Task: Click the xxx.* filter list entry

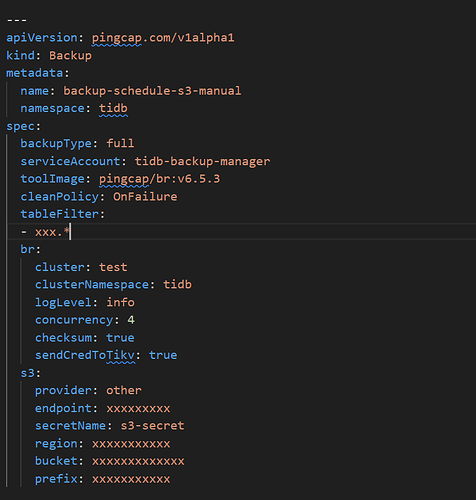Action: [46, 232]
